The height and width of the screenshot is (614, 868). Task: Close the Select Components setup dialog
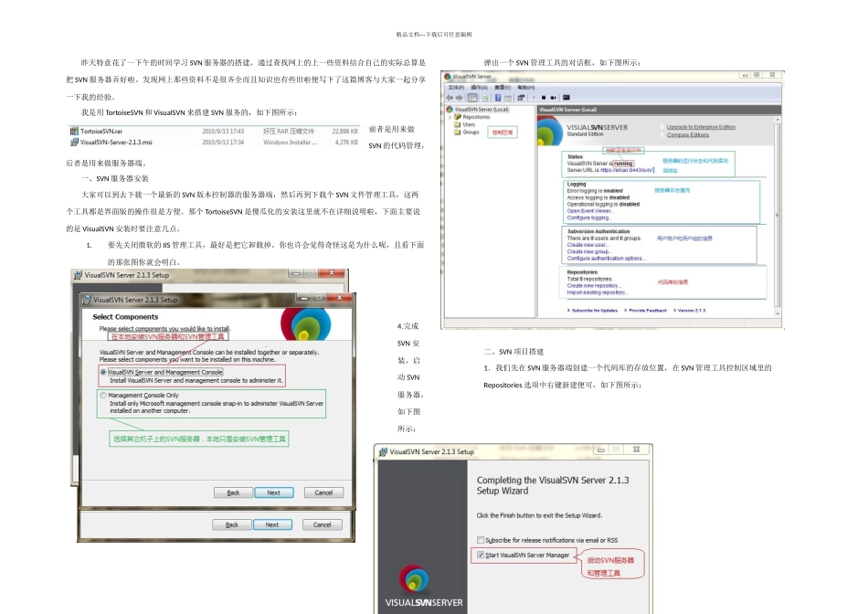coord(339,297)
